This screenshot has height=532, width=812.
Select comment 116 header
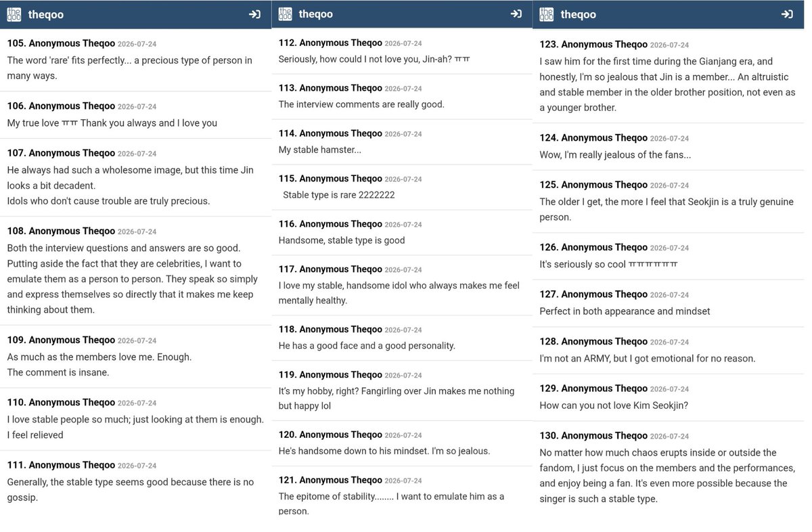pos(351,225)
